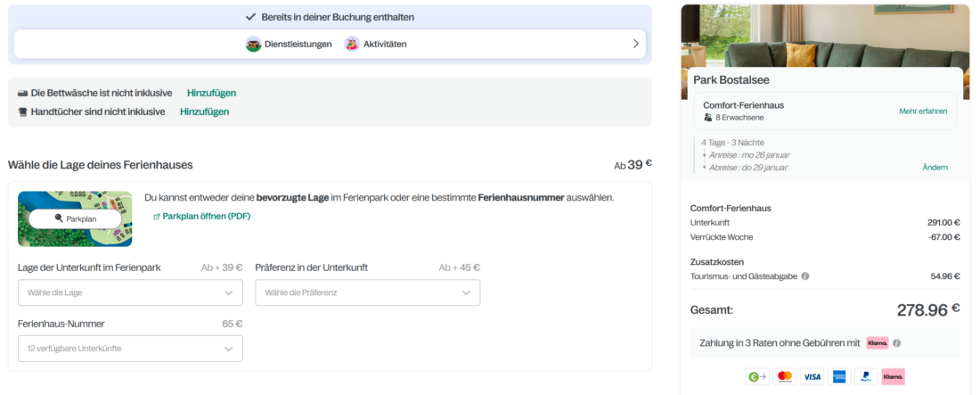The width and height of the screenshot is (980, 395).
Task: Click the info icon after Klarna badge
Action: coord(896,343)
